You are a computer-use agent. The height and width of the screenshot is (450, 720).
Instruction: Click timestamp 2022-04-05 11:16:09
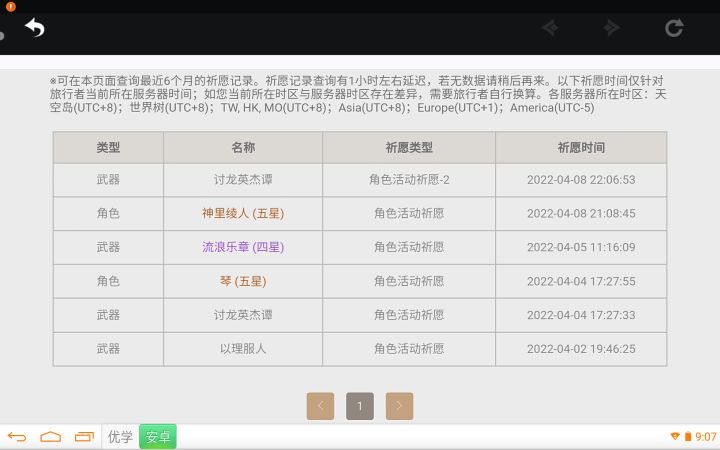tap(581, 248)
